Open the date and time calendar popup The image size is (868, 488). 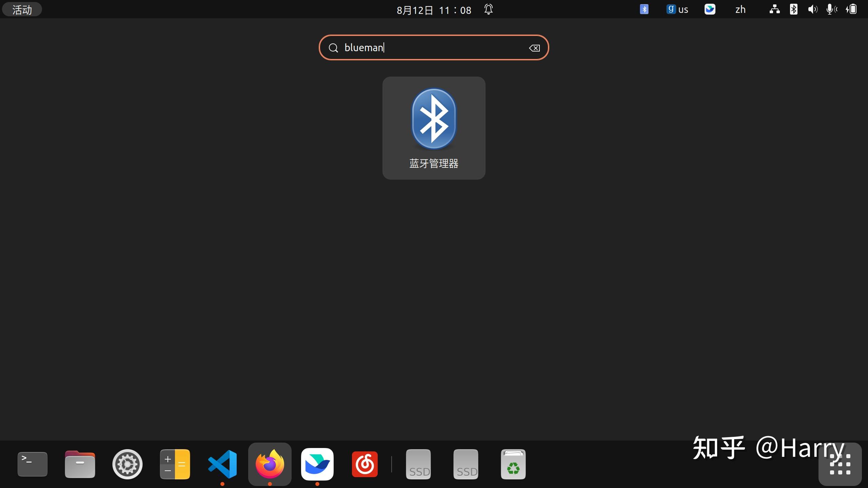[x=434, y=9]
